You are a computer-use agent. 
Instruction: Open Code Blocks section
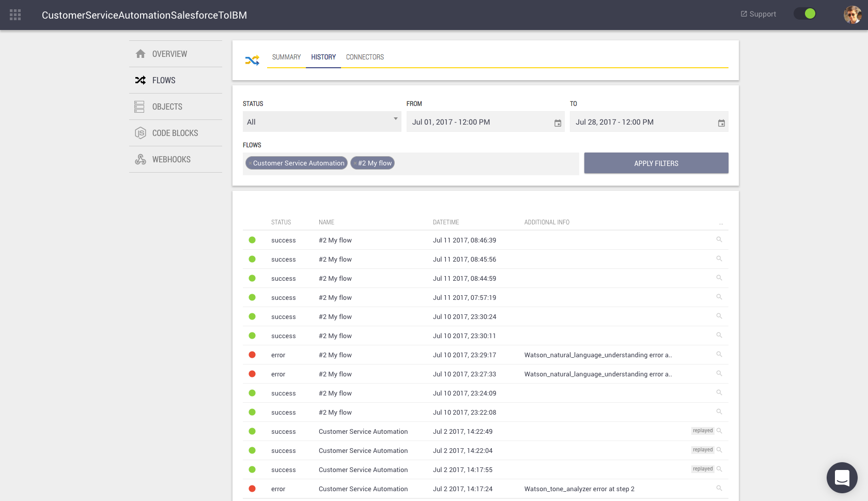[176, 133]
